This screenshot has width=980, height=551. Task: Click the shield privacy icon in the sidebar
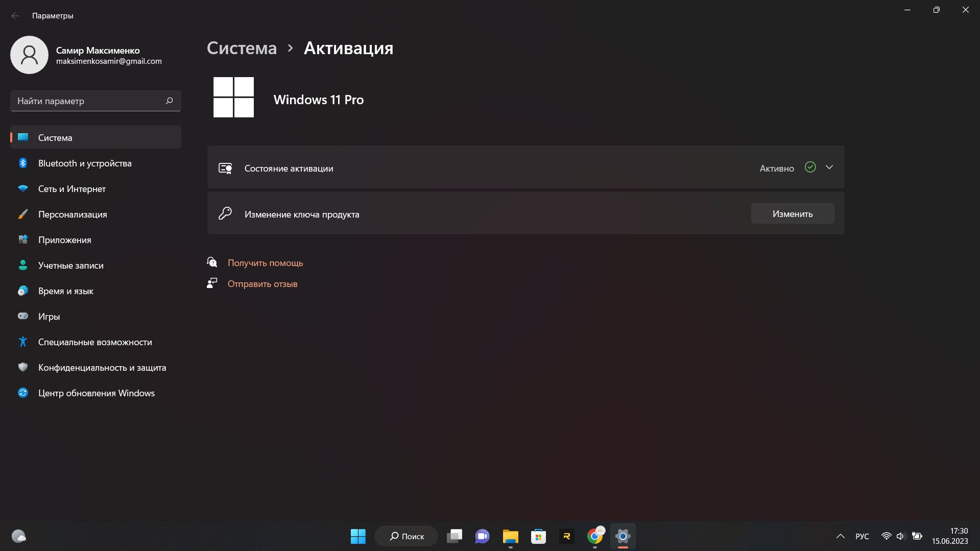point(23,367)
